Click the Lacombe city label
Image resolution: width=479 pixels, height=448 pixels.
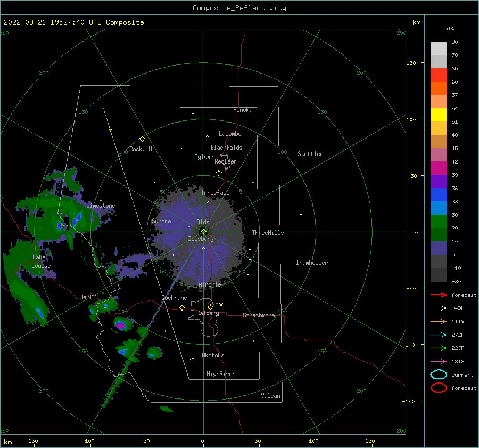(230, 134)
